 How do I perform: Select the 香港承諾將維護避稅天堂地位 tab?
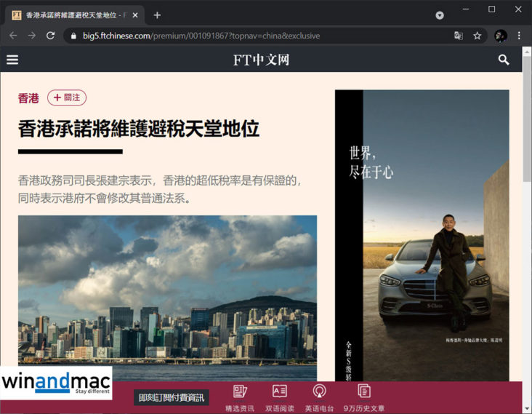tap(73, 15)
